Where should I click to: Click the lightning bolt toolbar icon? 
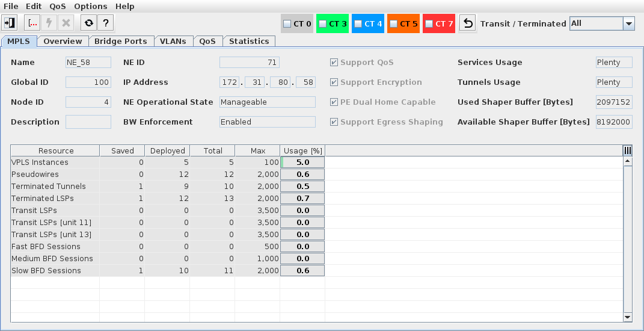[x=49, y=23]
